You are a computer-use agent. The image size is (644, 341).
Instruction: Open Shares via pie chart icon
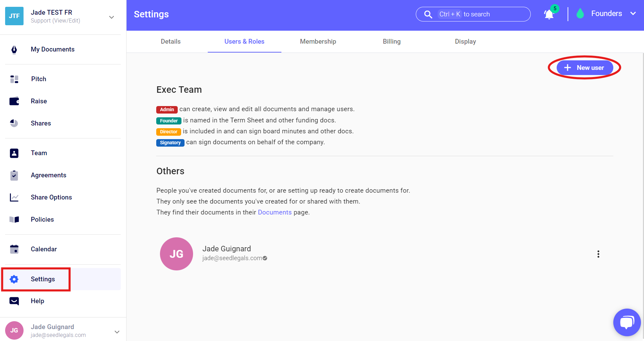14,123
